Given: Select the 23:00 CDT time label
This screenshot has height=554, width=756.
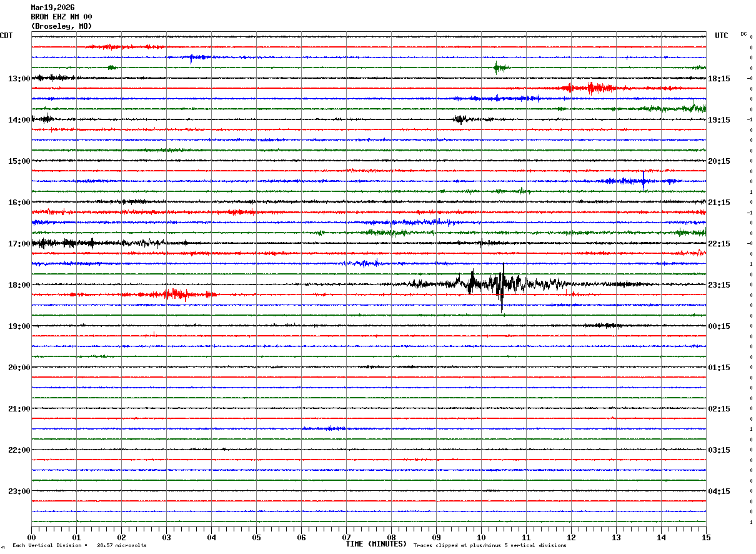Looking at the screenshot, I should pos(19,491).
